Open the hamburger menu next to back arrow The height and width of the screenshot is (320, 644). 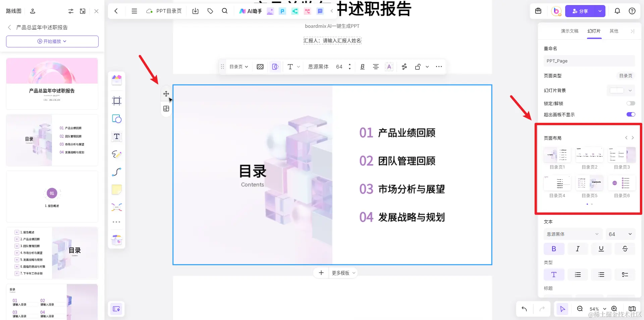134,11
